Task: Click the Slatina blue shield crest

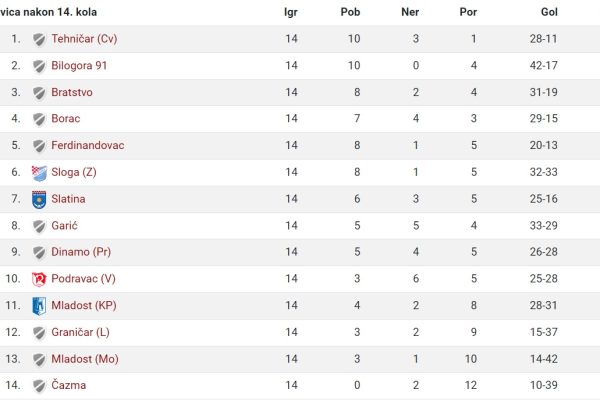Action: 39,199
